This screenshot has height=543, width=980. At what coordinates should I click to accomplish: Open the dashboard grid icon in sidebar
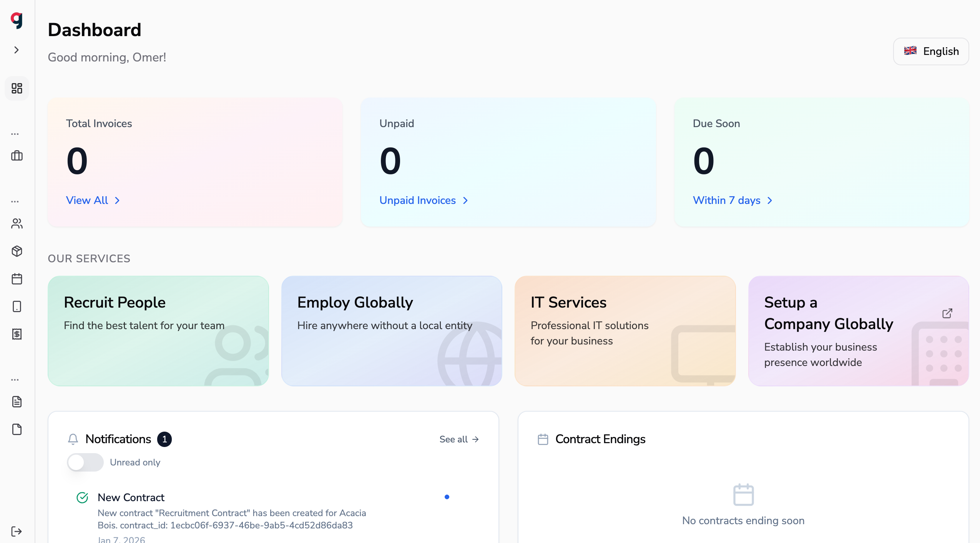click(17, 88)
